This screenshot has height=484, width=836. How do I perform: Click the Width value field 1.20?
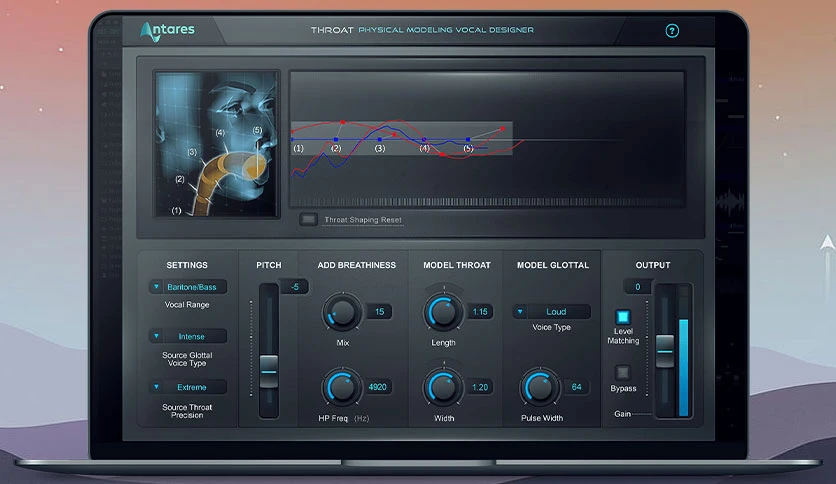[x=480, y=387]
